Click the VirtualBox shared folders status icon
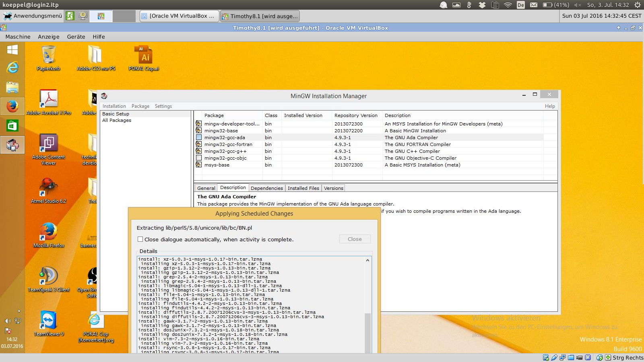The image size is (644, 362). coord(571,358)
